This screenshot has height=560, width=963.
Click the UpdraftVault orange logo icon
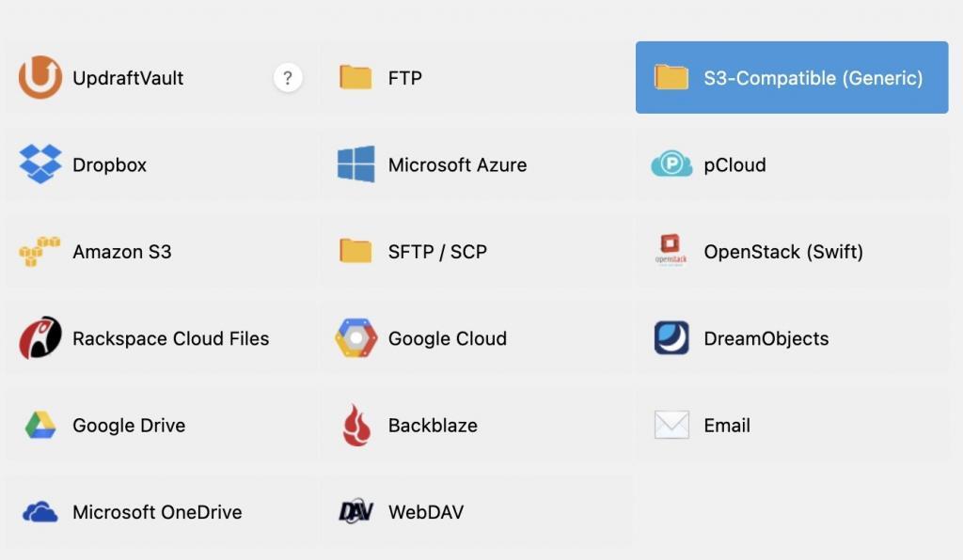pos(39,77)
